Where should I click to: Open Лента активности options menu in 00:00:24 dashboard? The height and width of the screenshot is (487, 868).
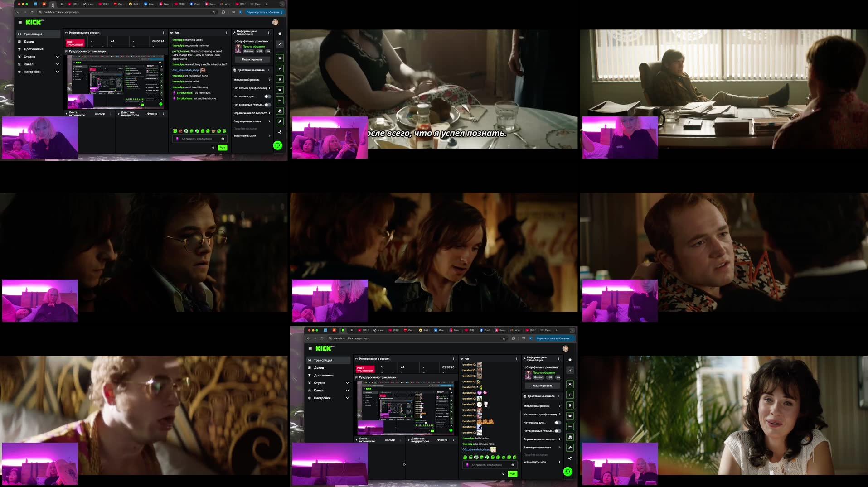[111, 114]
